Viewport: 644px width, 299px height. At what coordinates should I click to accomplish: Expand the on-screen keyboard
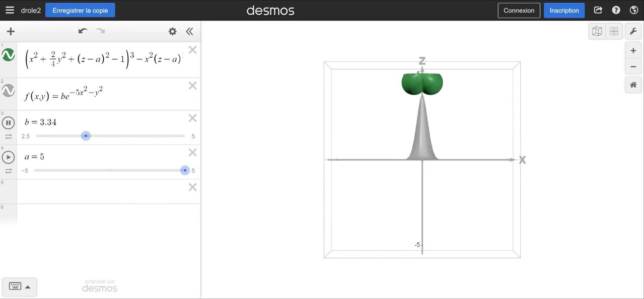coord(20,287)
